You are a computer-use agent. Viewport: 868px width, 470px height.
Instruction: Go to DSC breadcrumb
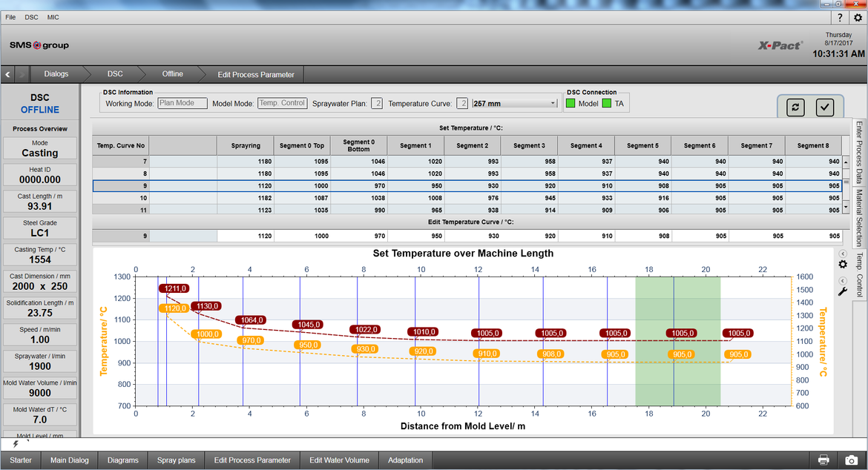coord(115,74)
